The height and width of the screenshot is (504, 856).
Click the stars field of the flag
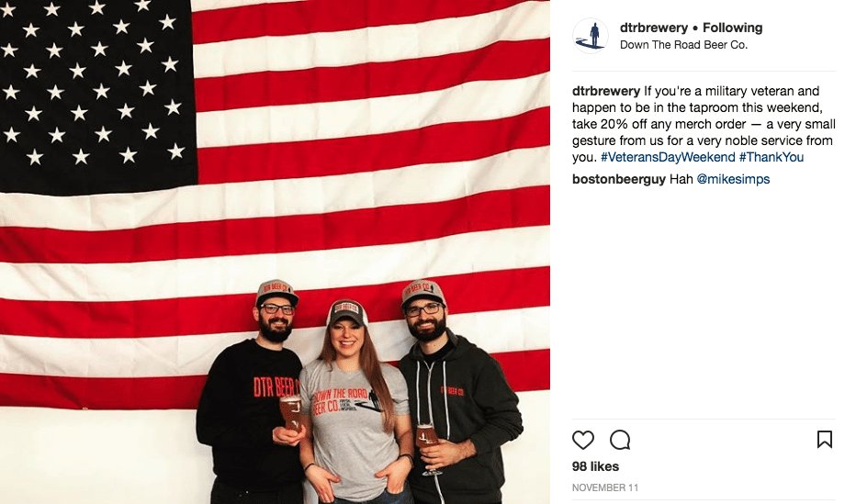coord(98,95)
